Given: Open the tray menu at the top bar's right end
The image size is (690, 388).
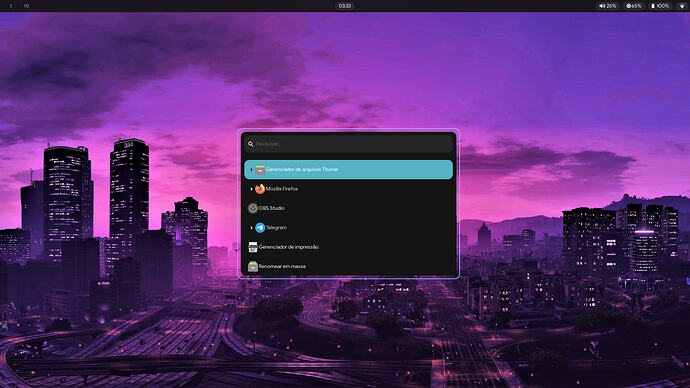Looking at the screenshot, I should click(x=682, y=6).
